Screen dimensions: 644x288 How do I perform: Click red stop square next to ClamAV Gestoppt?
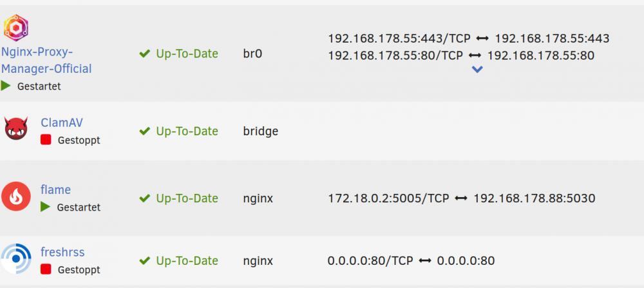[x=46, y=140]
